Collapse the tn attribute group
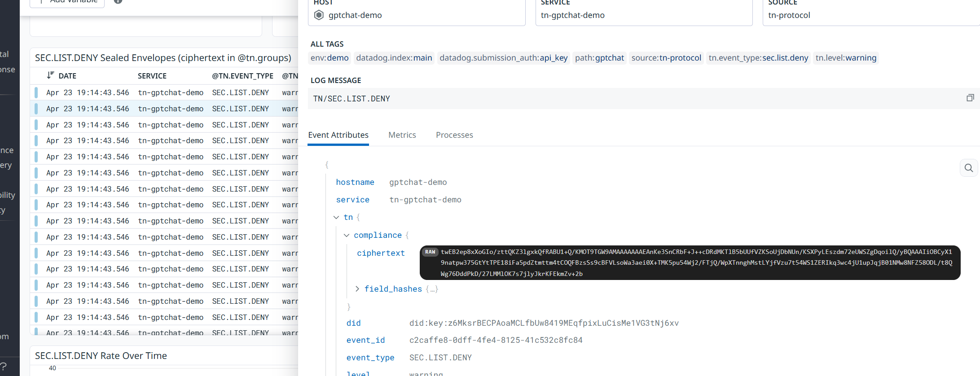This screenshot has width=980, height=376. pyautogui.click(x=336, y=217)
